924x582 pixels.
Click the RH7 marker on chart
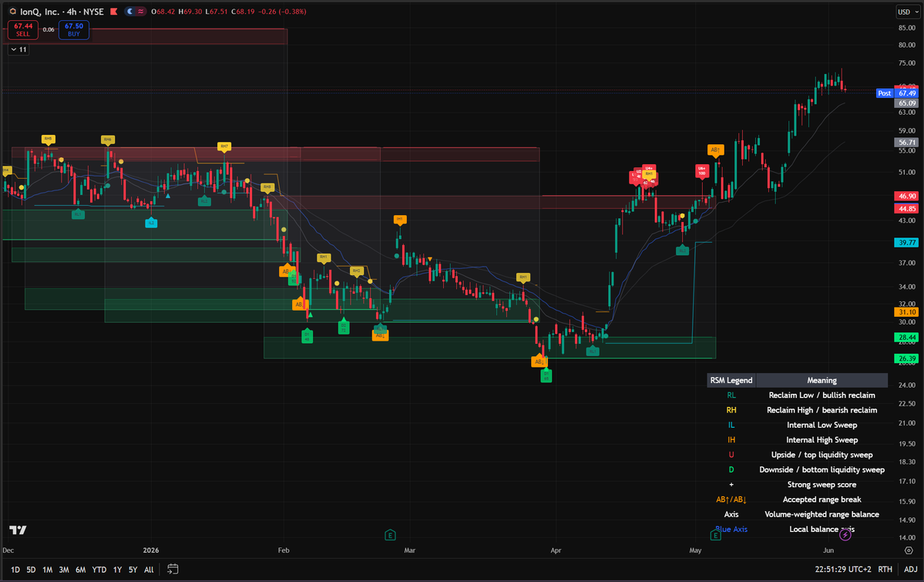click(224, 146)
